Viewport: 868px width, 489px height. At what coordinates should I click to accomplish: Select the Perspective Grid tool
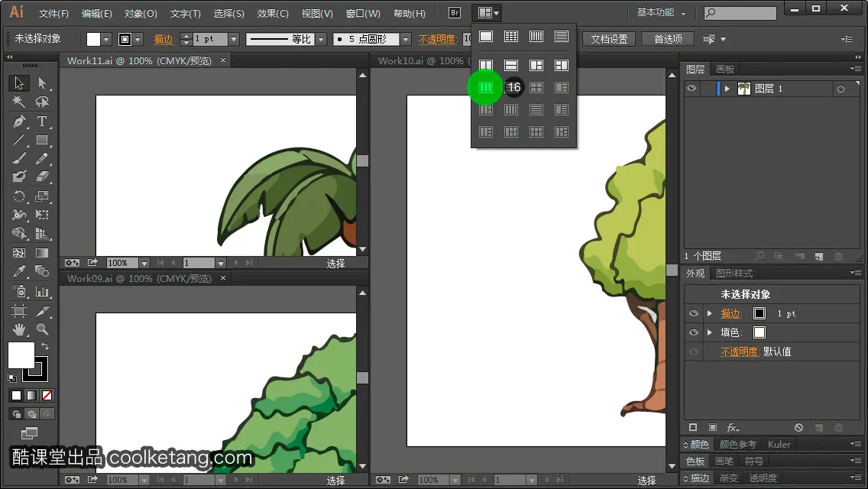[x=42, y=233]
